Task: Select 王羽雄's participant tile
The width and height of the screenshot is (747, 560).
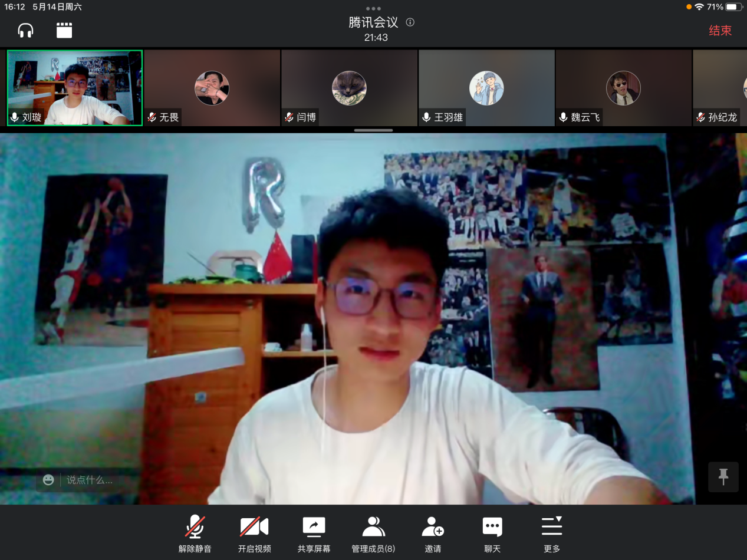Action: tap(486, 88)
